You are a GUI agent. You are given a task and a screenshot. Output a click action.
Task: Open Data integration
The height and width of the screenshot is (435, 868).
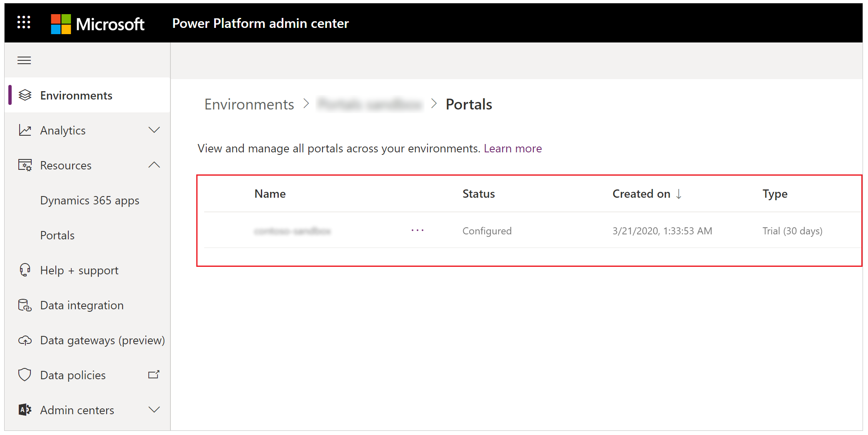click(x=82, y=306)
